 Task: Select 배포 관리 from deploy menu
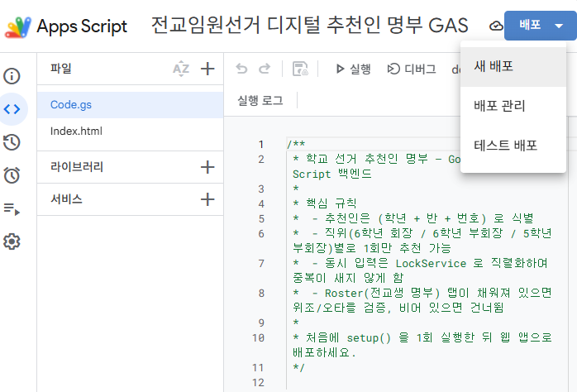tap(513, 106)
